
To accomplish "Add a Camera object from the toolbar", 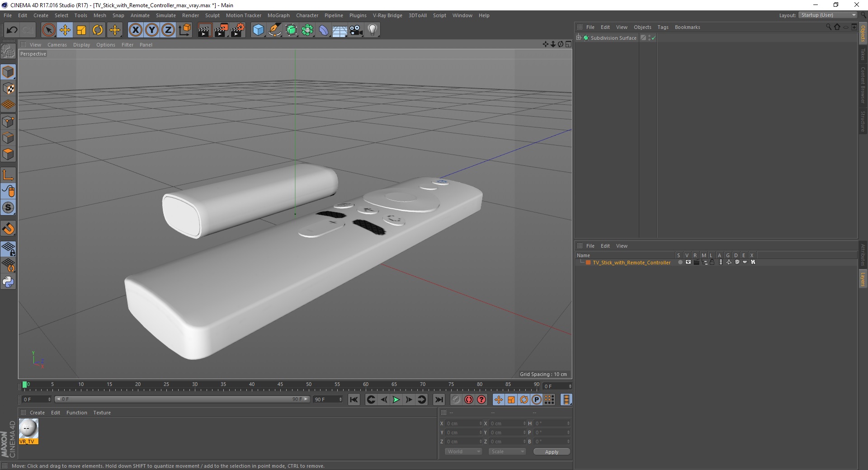I will pyautogui.click(x=356, y=30).
